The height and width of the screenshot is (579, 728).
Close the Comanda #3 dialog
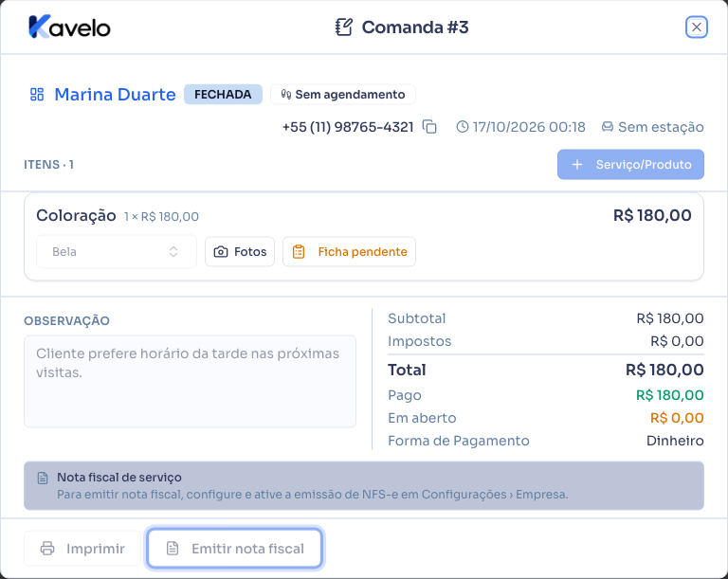[x=697, y=27]
